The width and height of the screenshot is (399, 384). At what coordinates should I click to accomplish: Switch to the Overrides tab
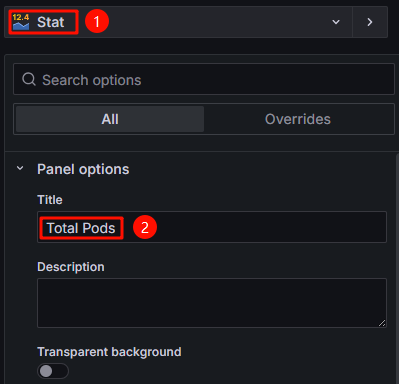298,119
